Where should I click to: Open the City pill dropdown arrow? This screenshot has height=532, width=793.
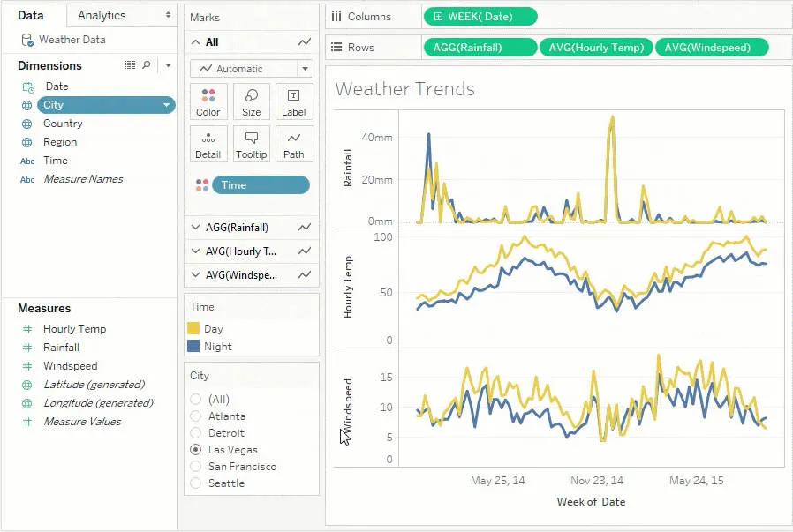click(x=166, y=105)
